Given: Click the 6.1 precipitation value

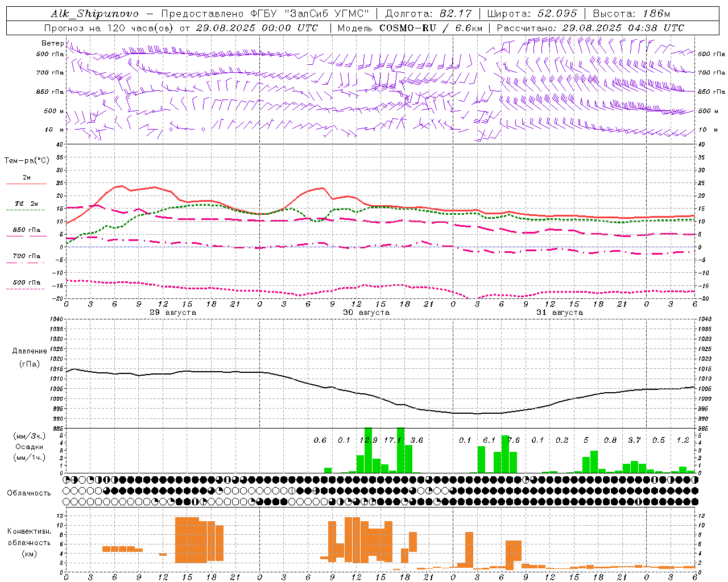Looking at the screenshot, I should (x=489, y=440).
